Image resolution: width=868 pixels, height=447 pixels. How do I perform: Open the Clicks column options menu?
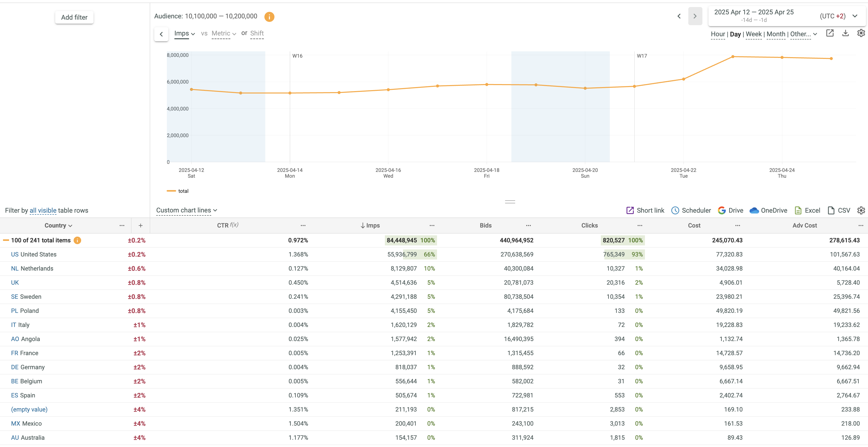[640, 226]
